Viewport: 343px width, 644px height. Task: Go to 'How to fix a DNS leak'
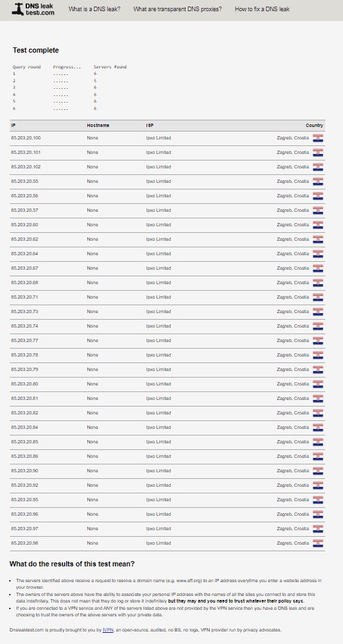[262, 9]
